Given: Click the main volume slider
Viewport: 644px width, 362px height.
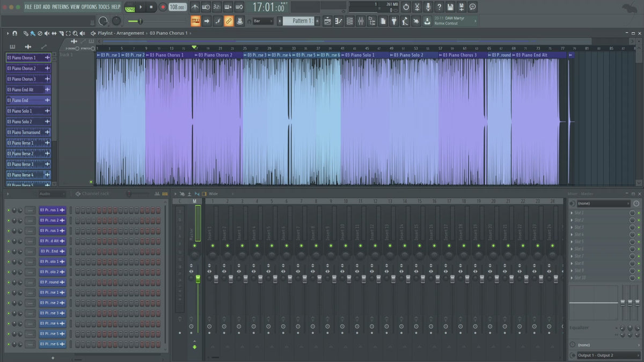Looking at the screenshot, I should [x=140, y=21].
